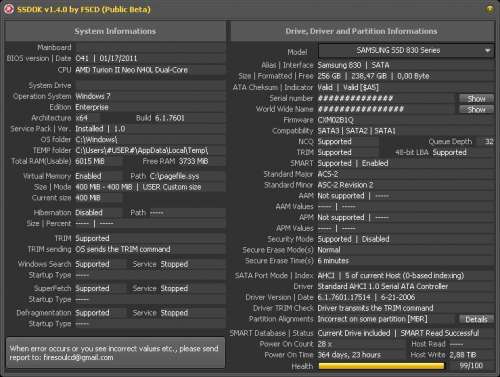500x377 pixels.
Task: Click the TEMP folder path field
Action: 150,150
